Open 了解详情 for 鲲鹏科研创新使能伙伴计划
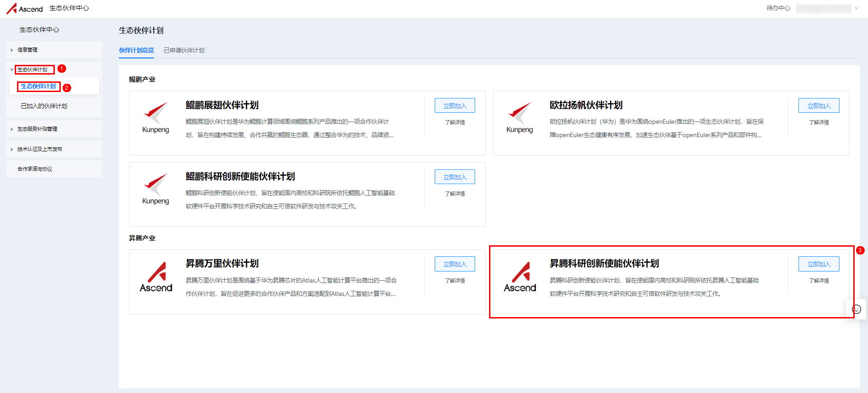Viewport: 868px width, 393px height. 455,194
